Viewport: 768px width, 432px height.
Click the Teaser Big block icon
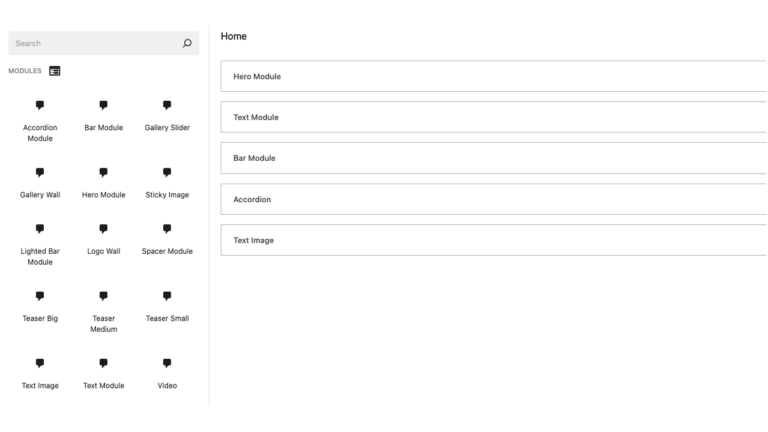40,296
